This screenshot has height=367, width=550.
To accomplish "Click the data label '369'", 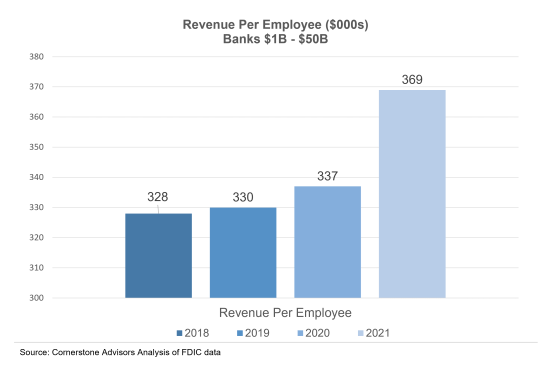I will 412,80.
